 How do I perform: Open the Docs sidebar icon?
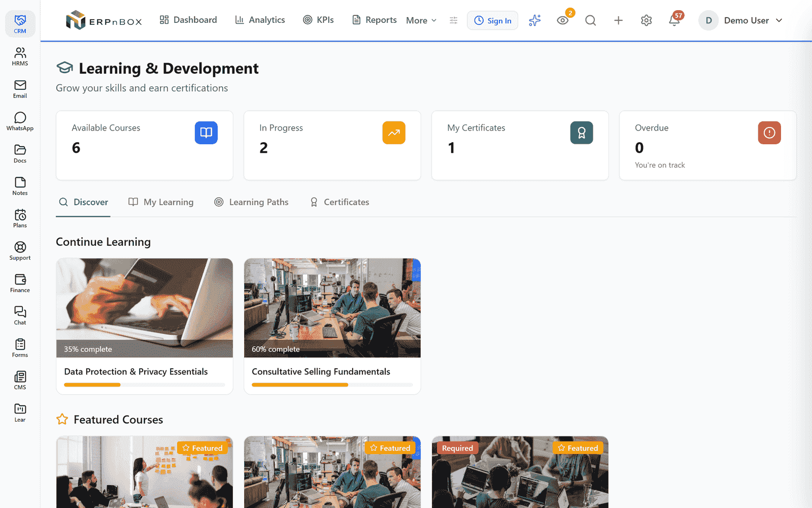[20, 154]
